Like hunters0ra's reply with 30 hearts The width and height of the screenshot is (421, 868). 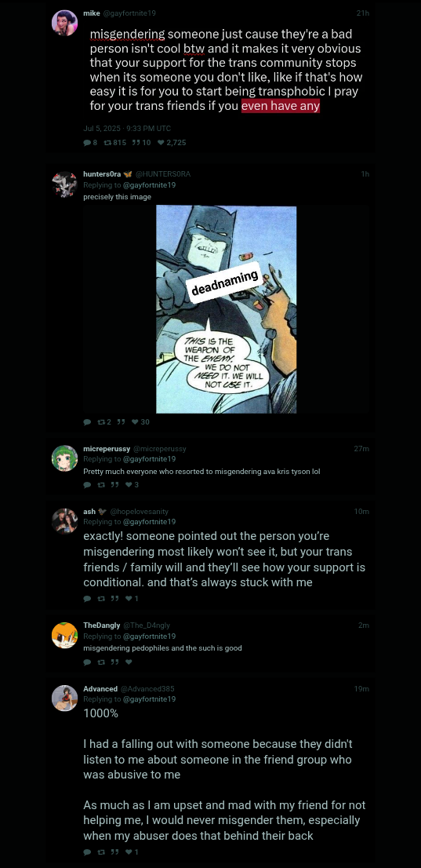click(x=135, y=421)
